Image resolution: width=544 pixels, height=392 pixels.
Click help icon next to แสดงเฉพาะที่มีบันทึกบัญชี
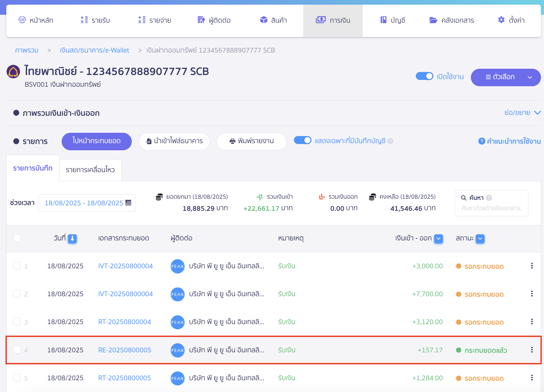point(391,141)
